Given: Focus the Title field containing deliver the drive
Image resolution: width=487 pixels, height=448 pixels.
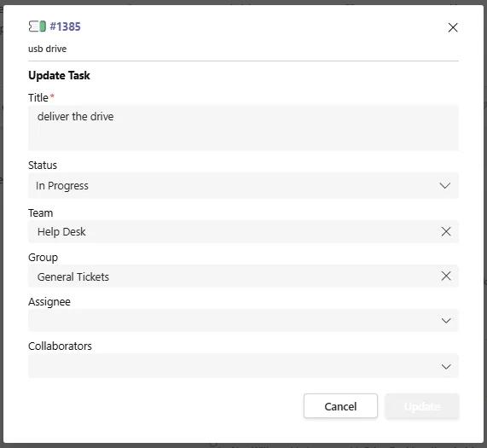Looking at the screenshot, I should click(244, 128).
